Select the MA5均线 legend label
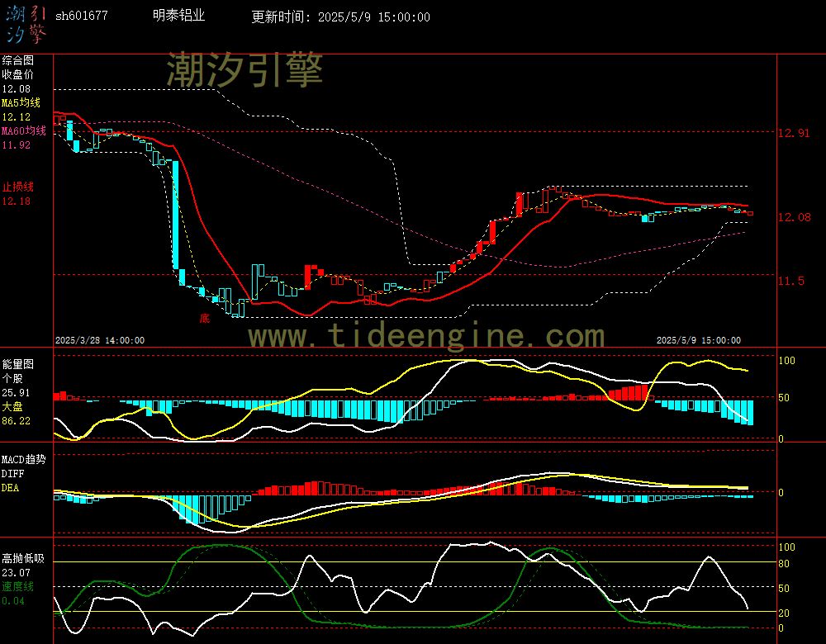This screenshot has width=826, height=644. (21, 102)
